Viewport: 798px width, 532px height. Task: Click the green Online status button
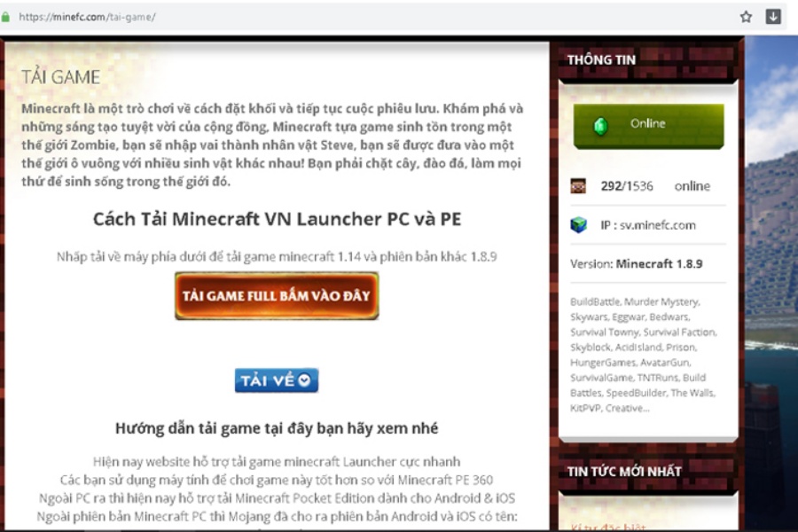pyautogui.click(x=648, y=126)
